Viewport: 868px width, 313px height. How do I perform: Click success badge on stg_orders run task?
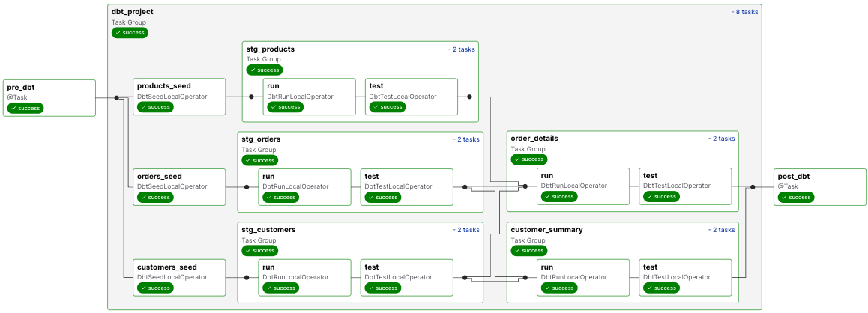280,198
